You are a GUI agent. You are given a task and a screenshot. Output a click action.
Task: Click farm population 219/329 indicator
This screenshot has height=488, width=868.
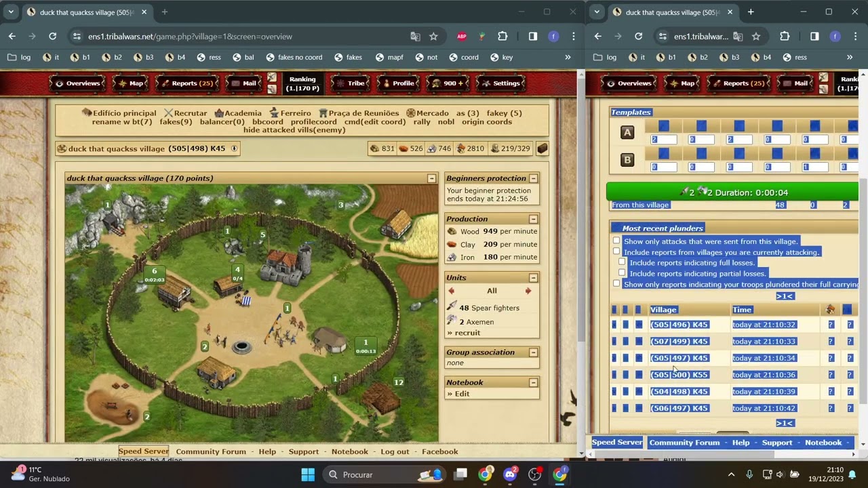point(511,148)
